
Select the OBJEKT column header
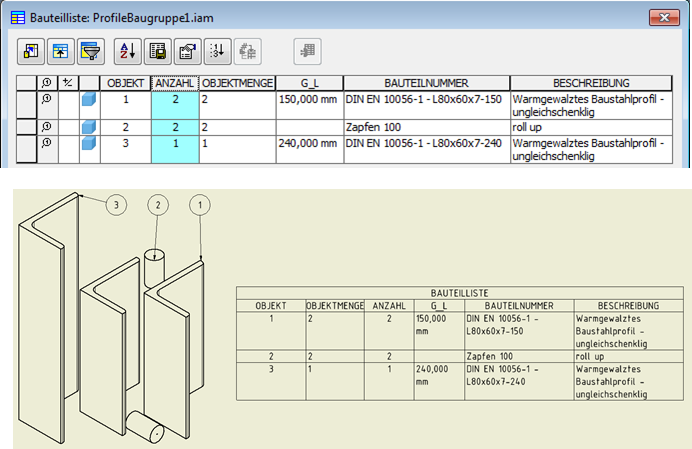click(126, 83)
